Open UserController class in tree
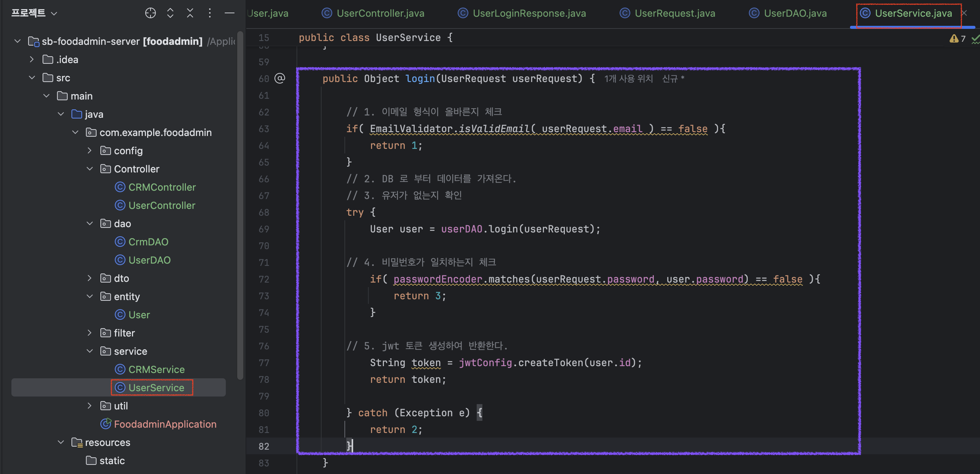The width and height of the screenshot is (980, 474). click(155, 205)
